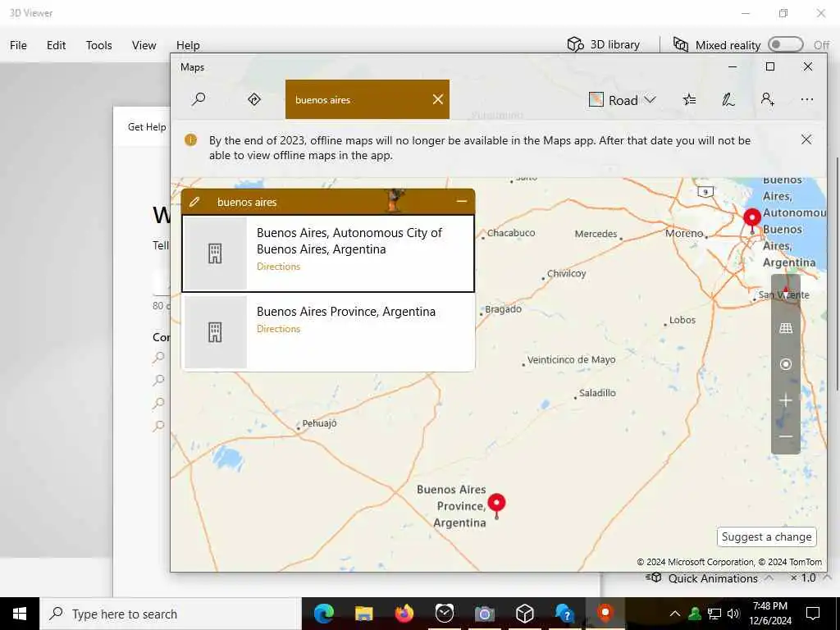The height and width of the screenshot is (630, 840).
Task: Open Clock app from taskbar
Action: 444,614
